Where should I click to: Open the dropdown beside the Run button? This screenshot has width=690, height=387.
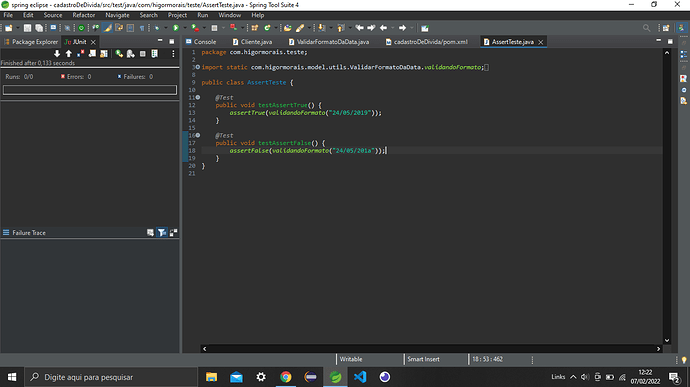point(184,28)
